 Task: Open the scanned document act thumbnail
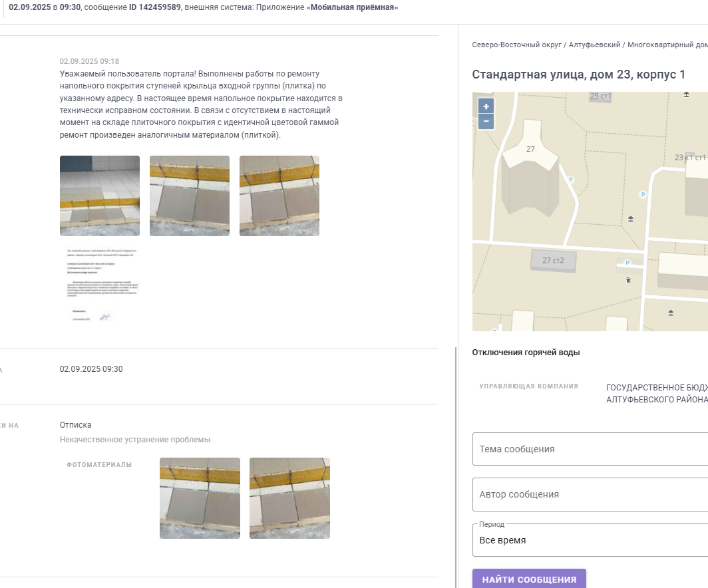100,285
